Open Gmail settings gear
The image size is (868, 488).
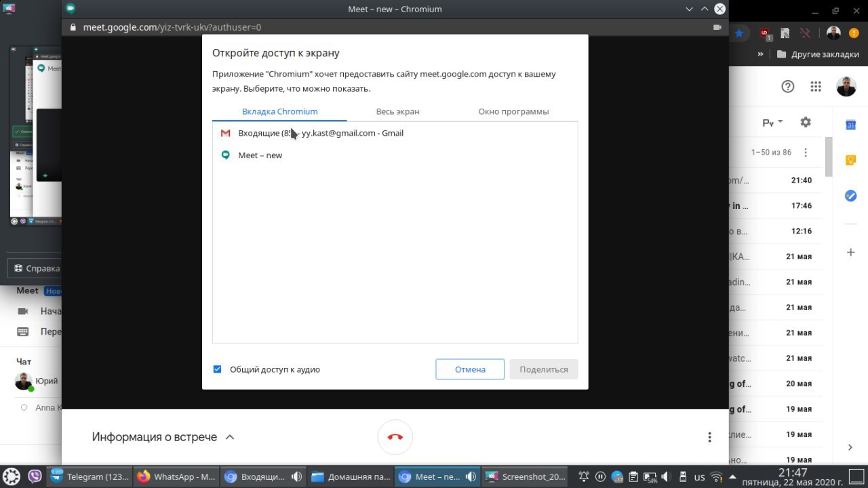[x=806, y=122]
